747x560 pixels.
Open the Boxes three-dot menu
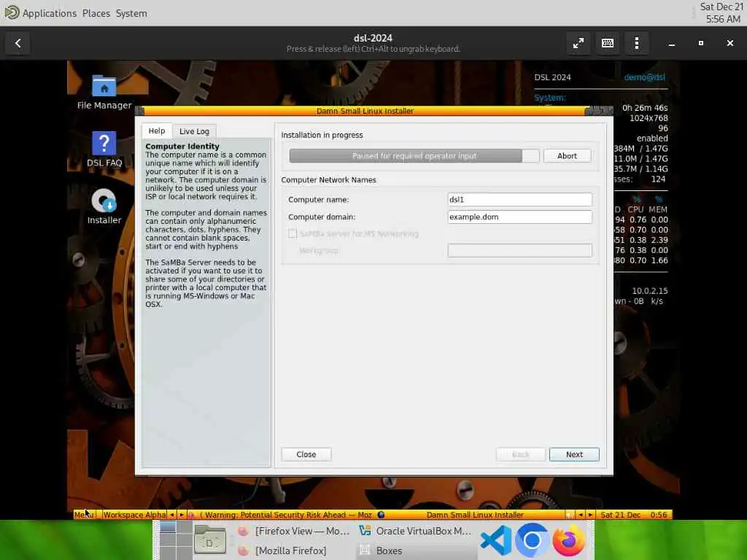coord(636,43)
